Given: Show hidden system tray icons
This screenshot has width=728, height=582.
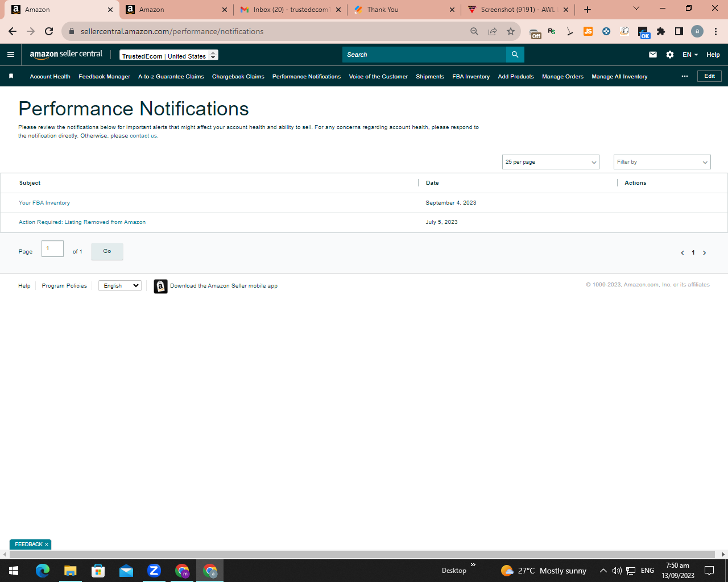Looking at the screenshot, I should (x=603, y=571).
